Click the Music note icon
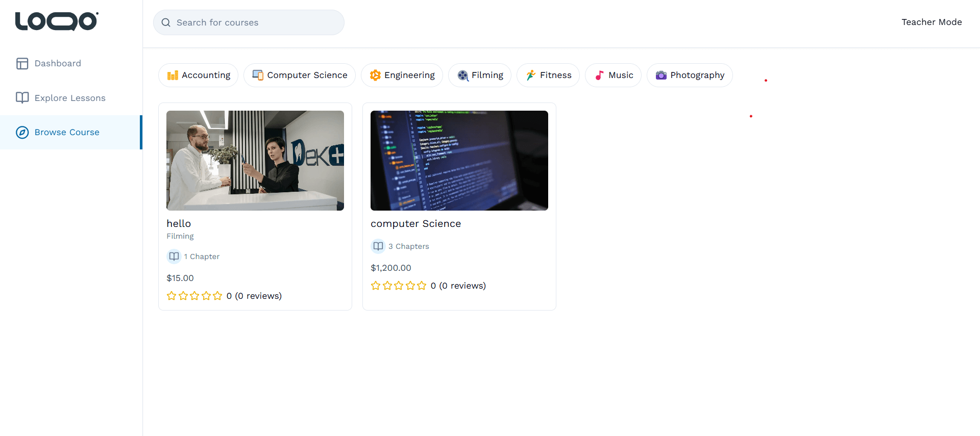 pos(599,75)
